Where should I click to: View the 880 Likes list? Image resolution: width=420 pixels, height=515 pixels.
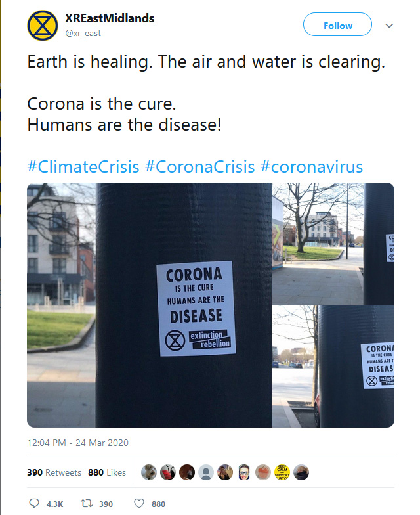pos(107,472)
